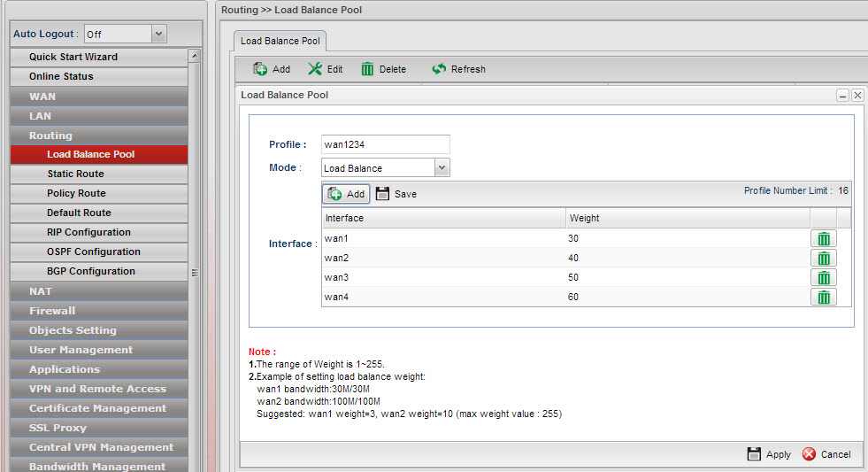
Task: Remove wan3 using its trash icon
Action: coord(823,278)
